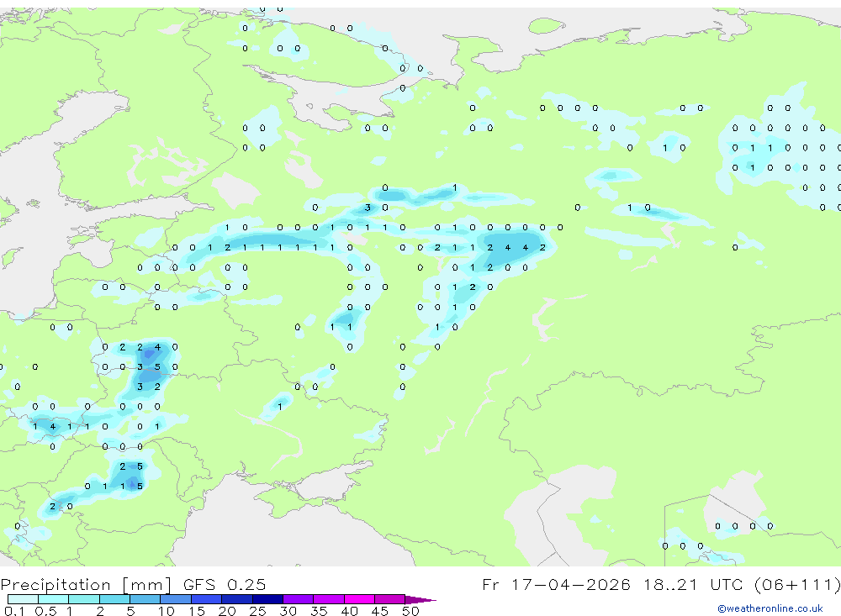Click the legend label '40'
The image size is (841, 616).
[349, 611]
